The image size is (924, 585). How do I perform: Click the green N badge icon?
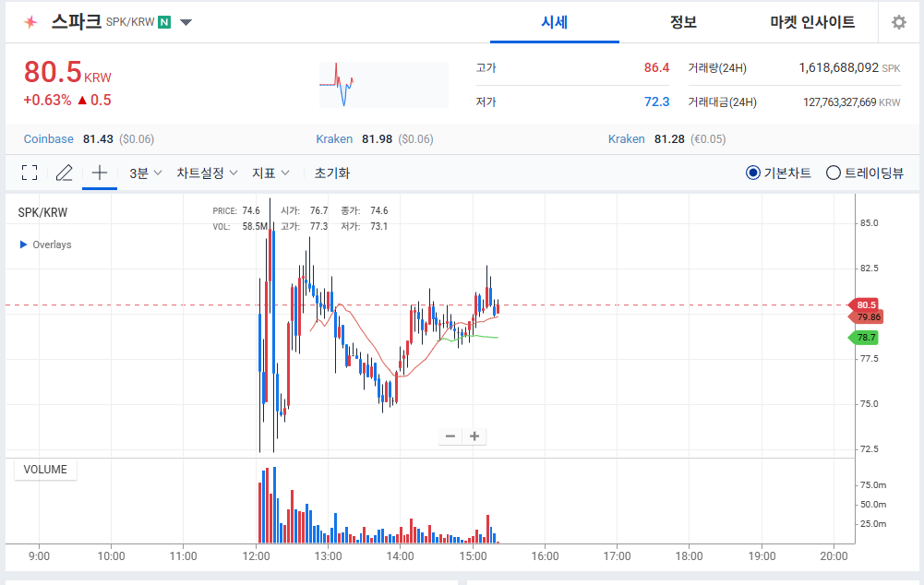(164, 22)
